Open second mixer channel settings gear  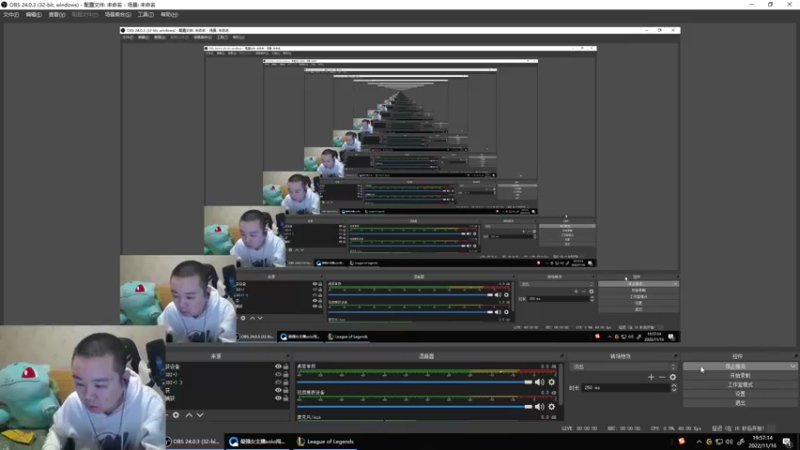tap(552, 407)
